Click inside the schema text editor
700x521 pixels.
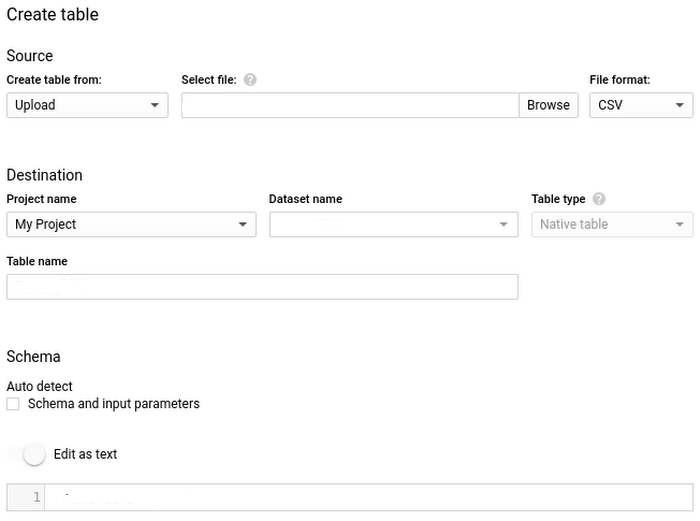point(370,497)
